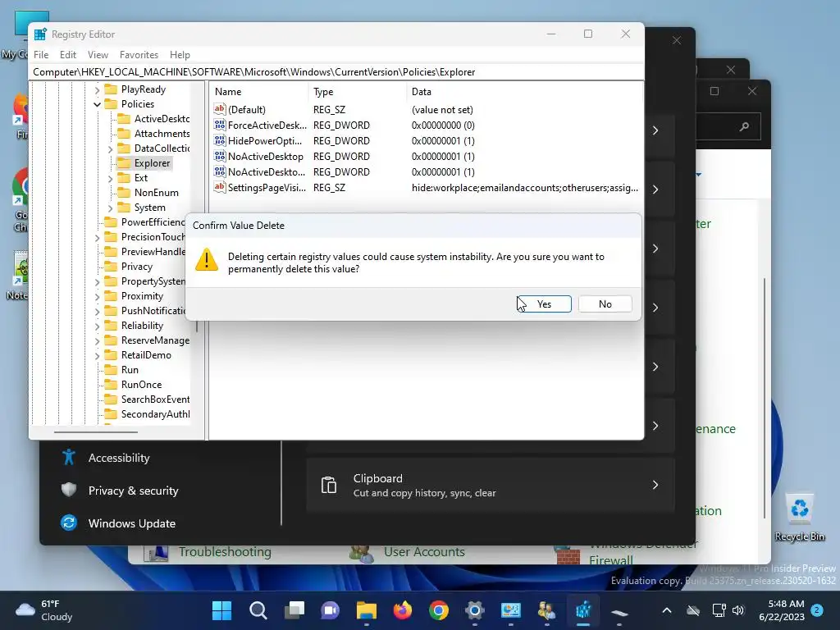840x630 pixels.
Task: Open the clock and date flyout
Action: tap(781, 610)
